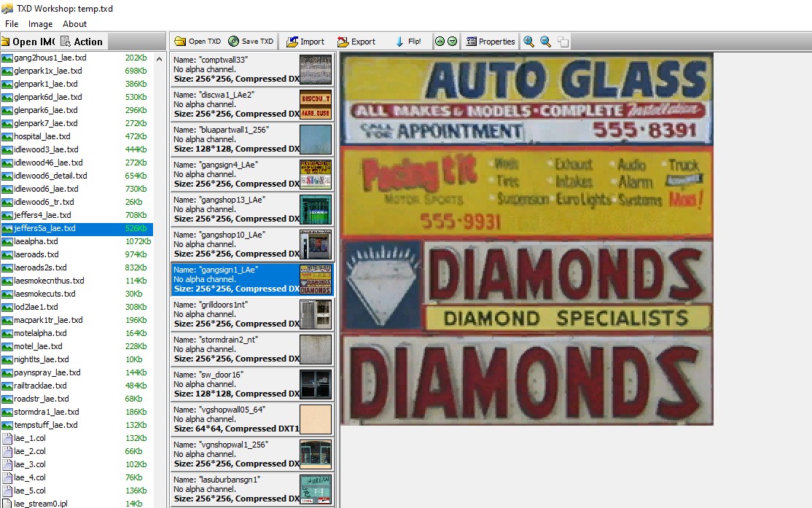Select lae_1.col collision file
This screenshot has height=508, width=812.
pyautogui.click(x=77, y=438)
